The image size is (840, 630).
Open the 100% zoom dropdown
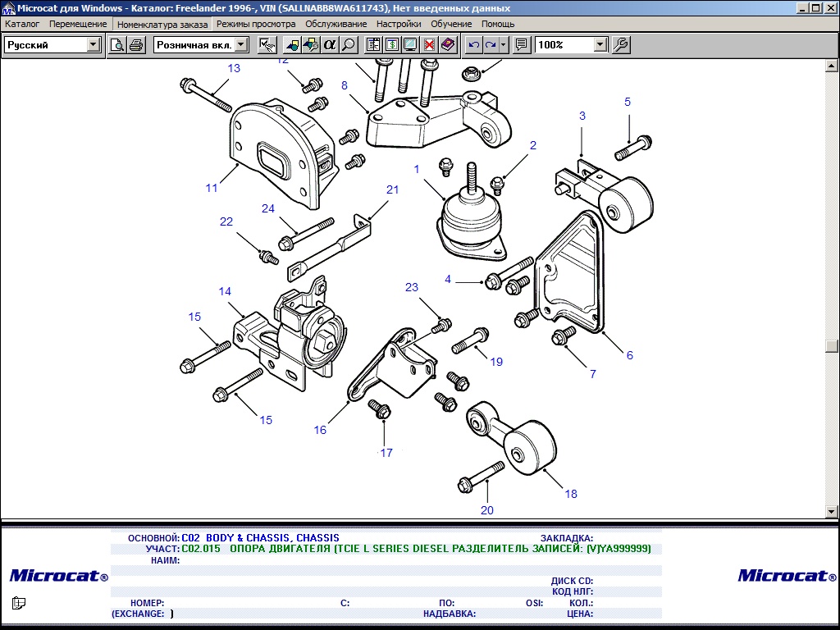tap(600, 44)
